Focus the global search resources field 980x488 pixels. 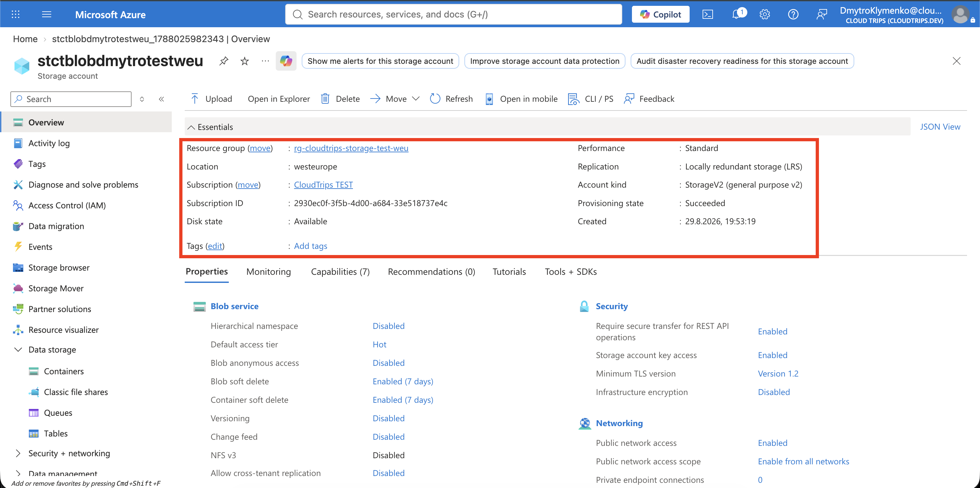pyautogui.click(x=453, y=15)
